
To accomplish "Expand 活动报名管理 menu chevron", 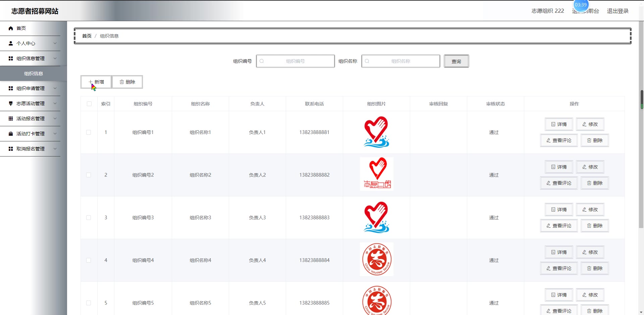I will [x=55, y=119].
